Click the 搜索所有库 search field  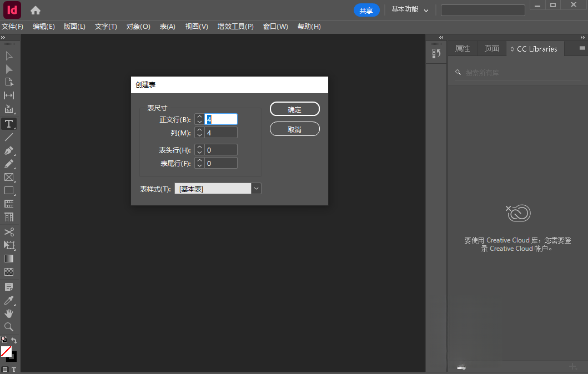(x=518, y=73)
